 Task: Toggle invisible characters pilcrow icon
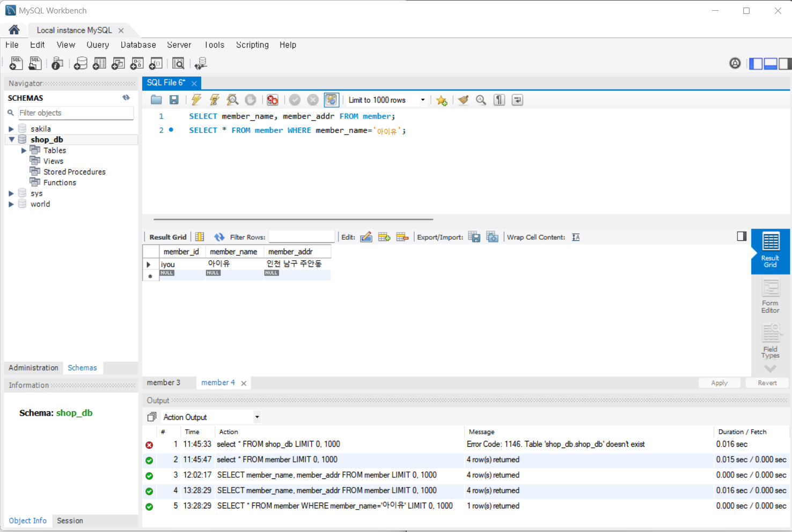[499, 100]
